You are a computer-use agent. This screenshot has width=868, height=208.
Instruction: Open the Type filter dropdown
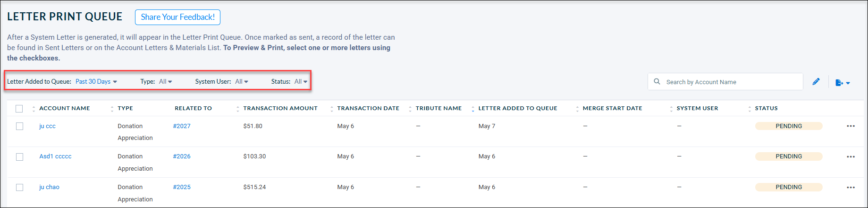pos(165,81)
